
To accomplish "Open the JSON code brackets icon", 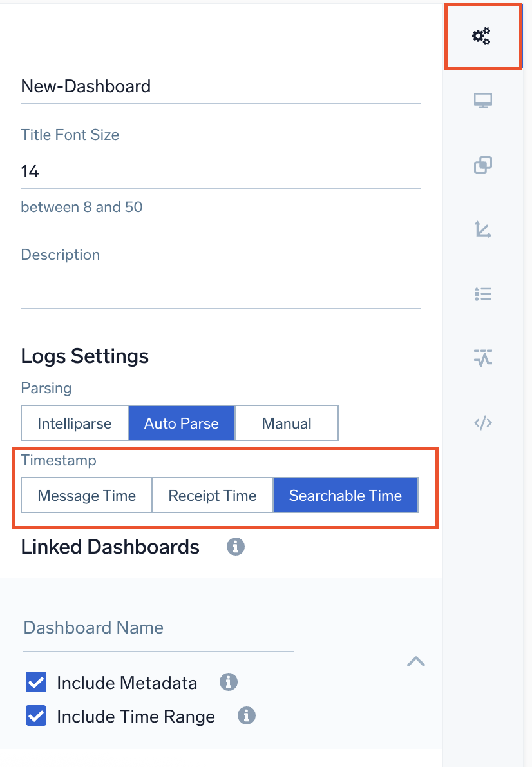I will (x=482, y=423).
